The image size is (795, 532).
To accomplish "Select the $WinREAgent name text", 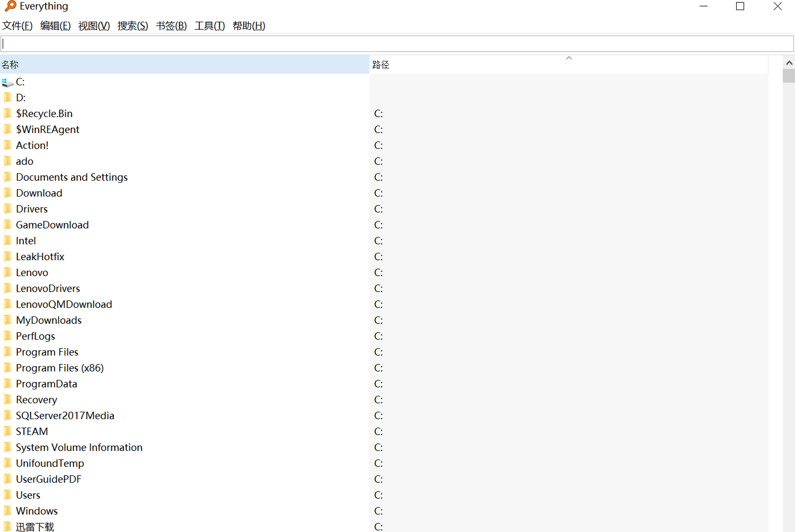I will point(48,130).
